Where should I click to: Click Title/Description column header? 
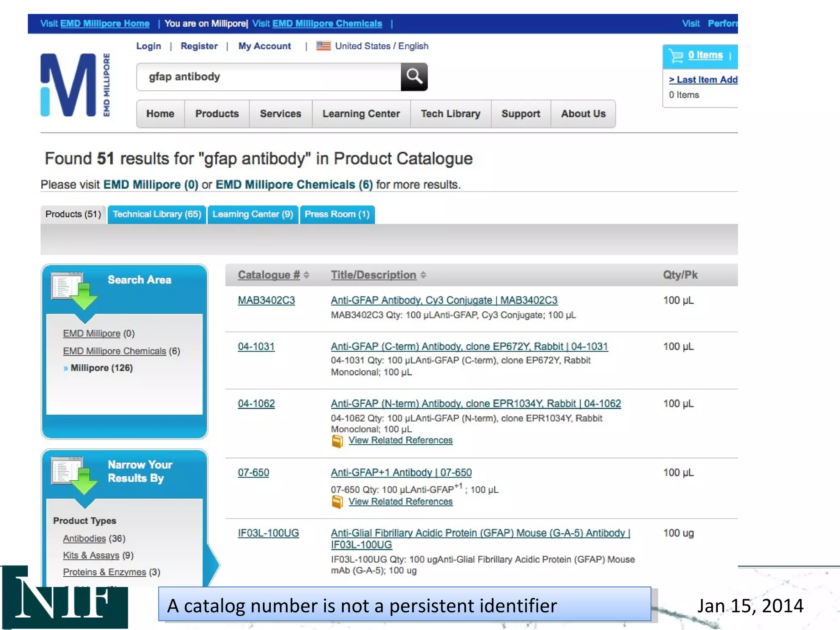point(374,275)
